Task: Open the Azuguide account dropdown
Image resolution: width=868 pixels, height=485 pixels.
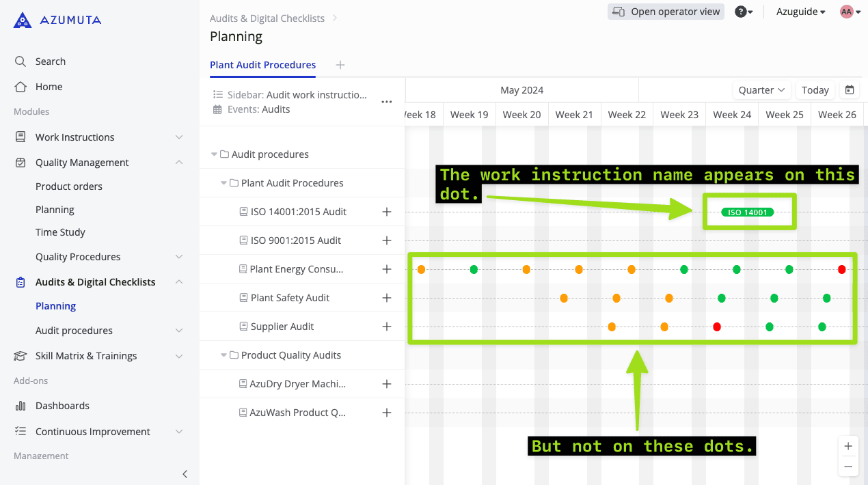Action: [800, 12]
